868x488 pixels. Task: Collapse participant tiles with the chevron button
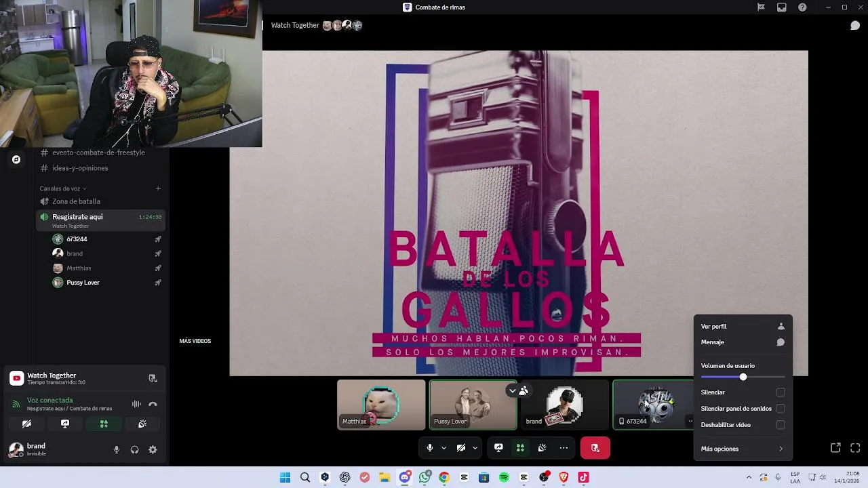[x=513, y=390]
